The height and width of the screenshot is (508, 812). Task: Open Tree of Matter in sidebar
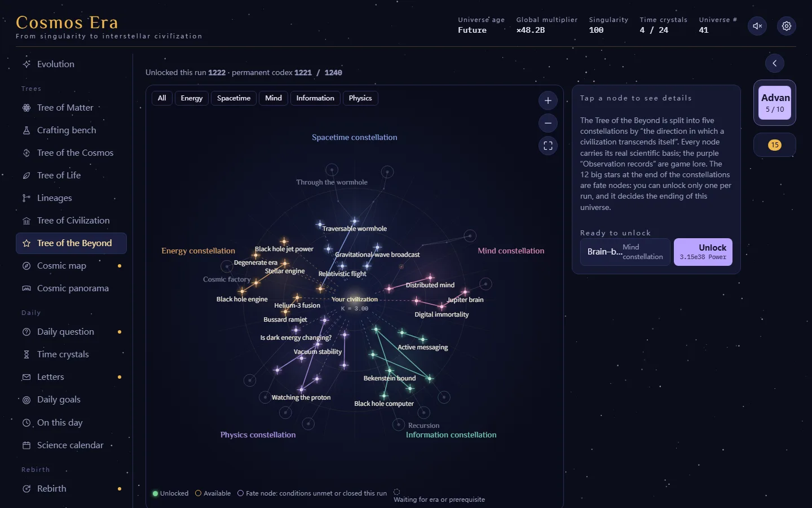[71, 108]
